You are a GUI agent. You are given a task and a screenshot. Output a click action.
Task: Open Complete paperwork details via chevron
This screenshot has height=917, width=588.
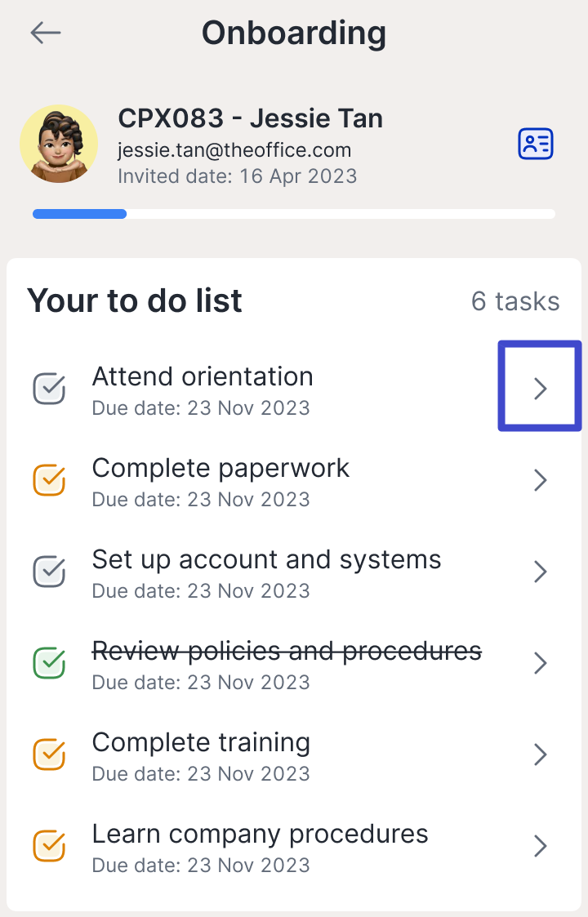tap(540, 480)
